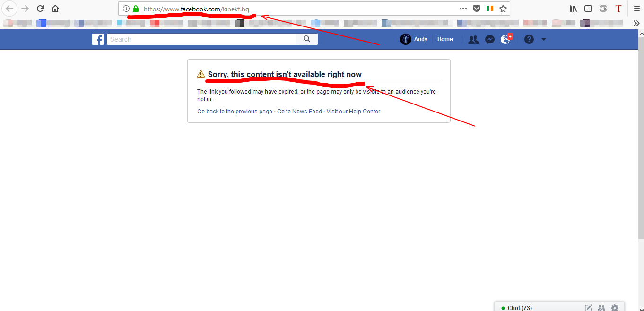Image resolution: width=644 pixels, height=311 pixels.
Task: Open page actions three-dot menu
Action: (463, 9)
